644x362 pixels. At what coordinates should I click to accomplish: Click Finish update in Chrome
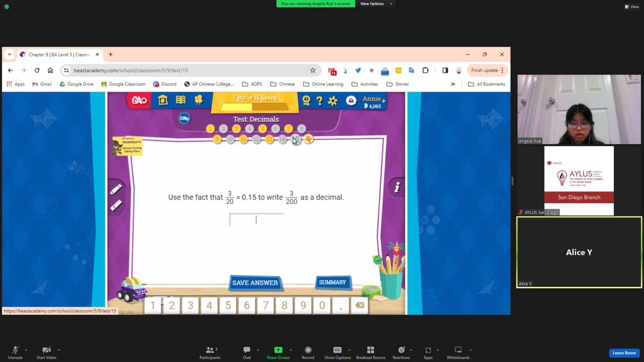pos(487,70)
